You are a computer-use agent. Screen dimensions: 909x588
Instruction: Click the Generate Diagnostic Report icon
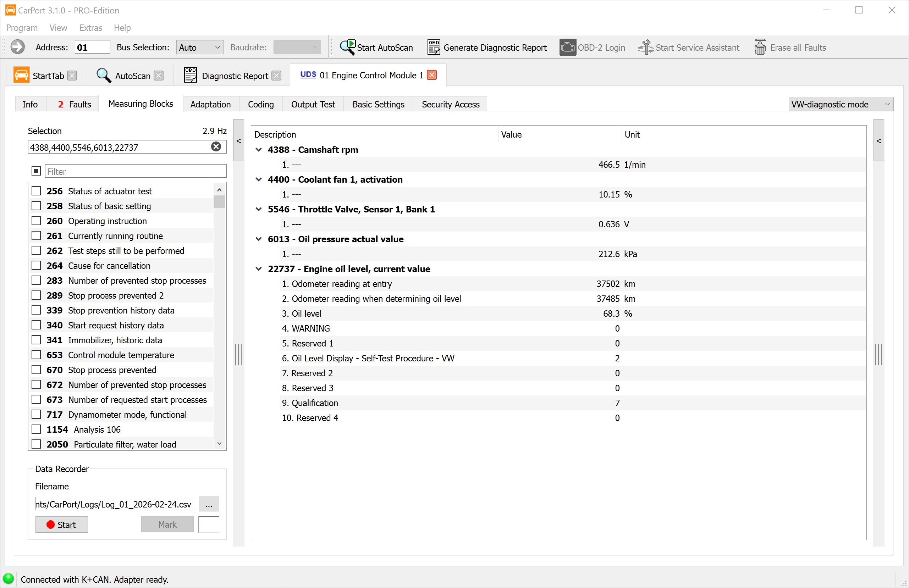[x=434, y=48]
